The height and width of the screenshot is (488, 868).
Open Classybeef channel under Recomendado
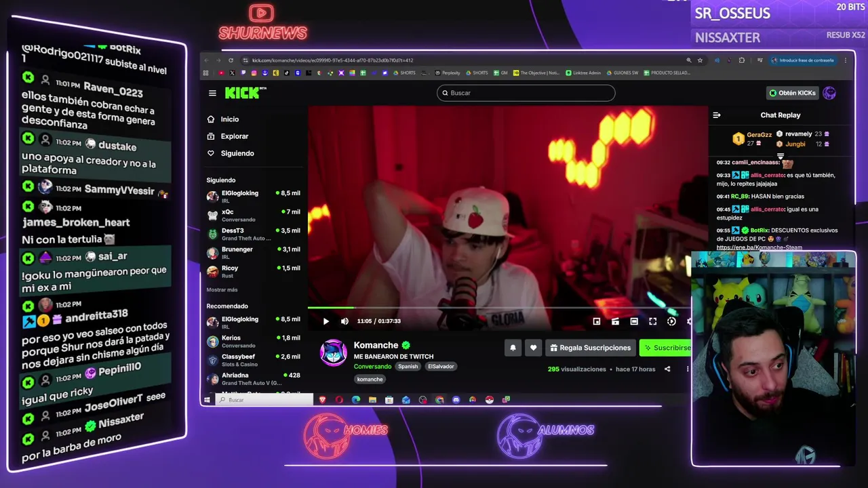(x=254, y=360)
